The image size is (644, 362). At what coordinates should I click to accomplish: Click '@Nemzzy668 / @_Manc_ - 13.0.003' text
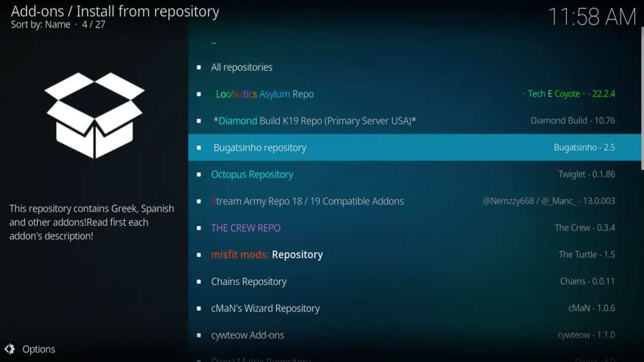pyautogui.click(x=549, y=201)
